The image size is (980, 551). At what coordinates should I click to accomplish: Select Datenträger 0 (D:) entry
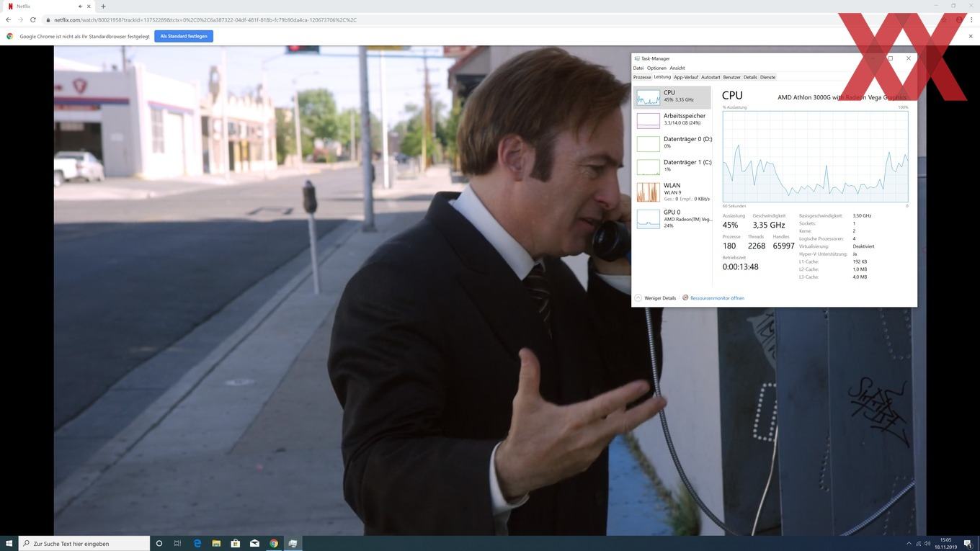coord(672,143)
